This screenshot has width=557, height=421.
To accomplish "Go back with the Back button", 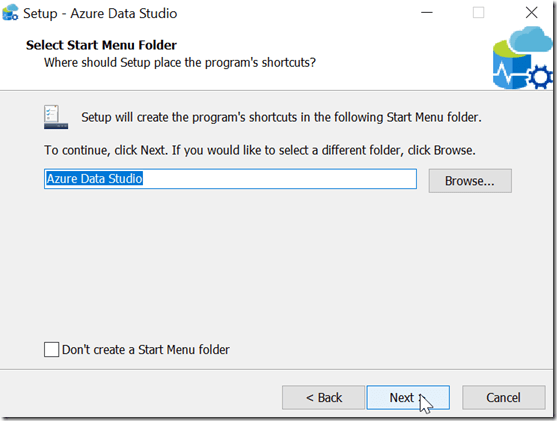I will (x=324, y=398).
